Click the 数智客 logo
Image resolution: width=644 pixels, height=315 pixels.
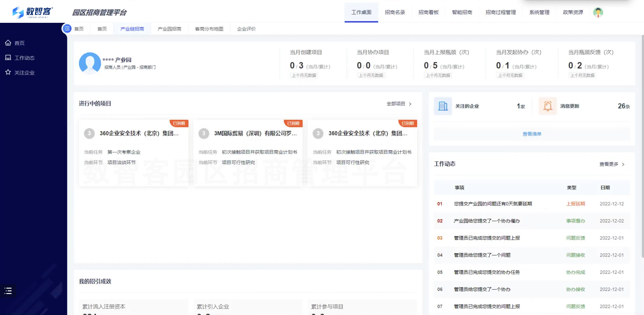pos(32,12)
